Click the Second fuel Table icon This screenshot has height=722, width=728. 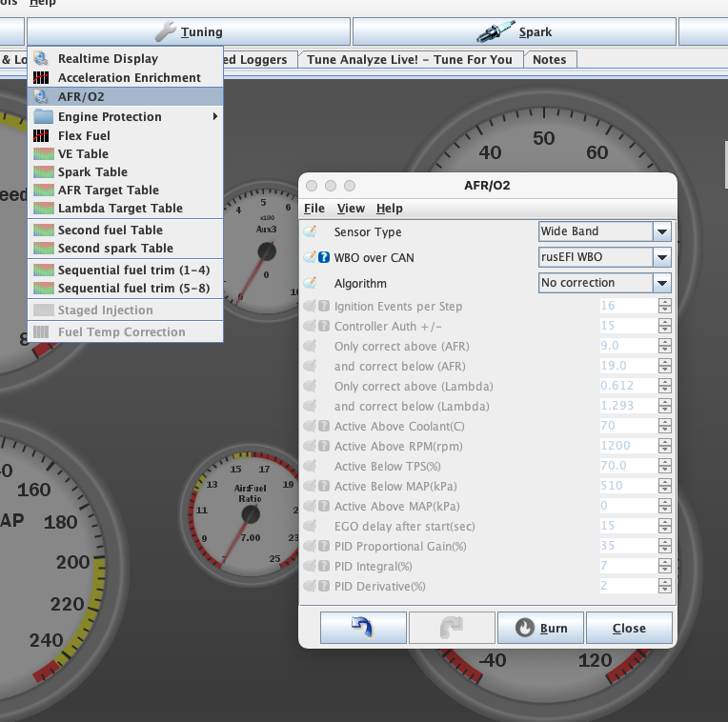tap(44, 230)
